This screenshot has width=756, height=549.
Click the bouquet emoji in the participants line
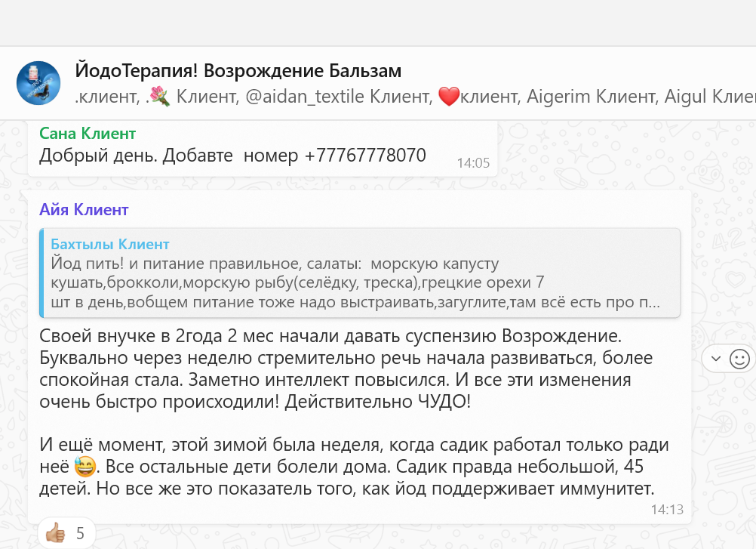tap(159, 97)
